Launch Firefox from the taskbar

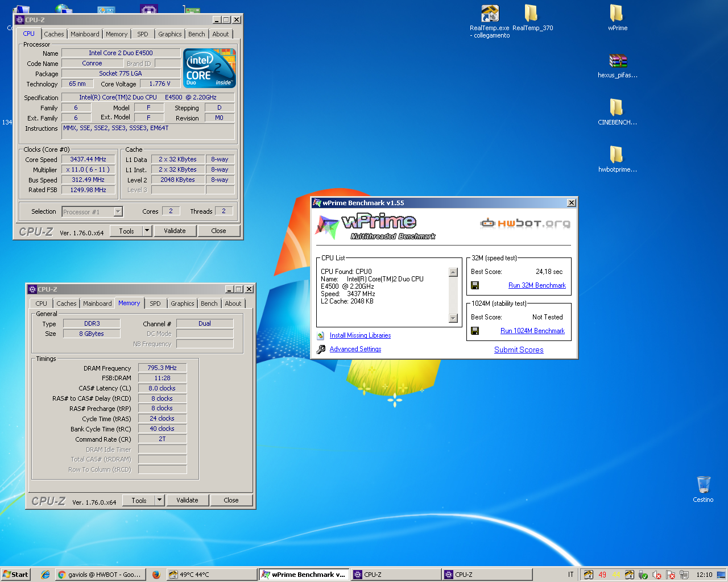coord(156,575)
